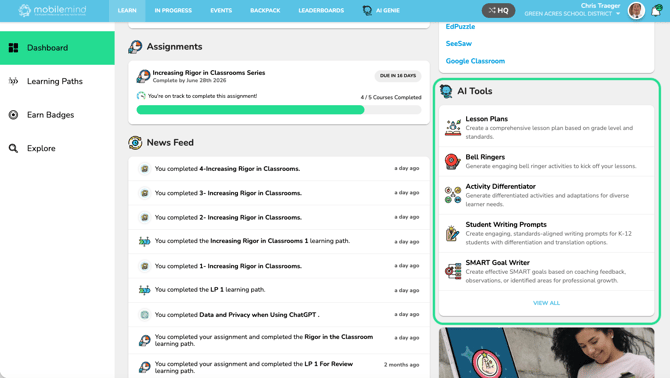Click the Explore magnifier icon
Viewport: 670px width, 378px height.
pyautogui.click(x=13, y=148)
